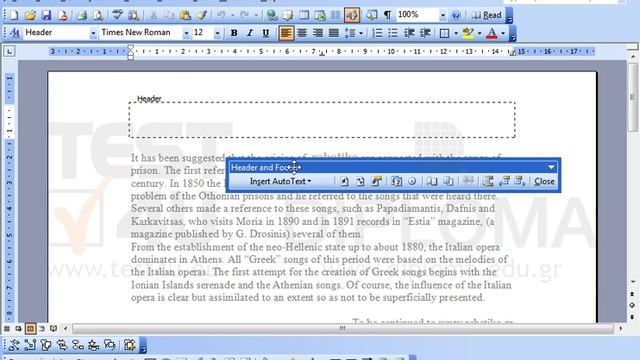
Task: Toggle the Drawing toolbar button
Action: click(x=352, y=16)
